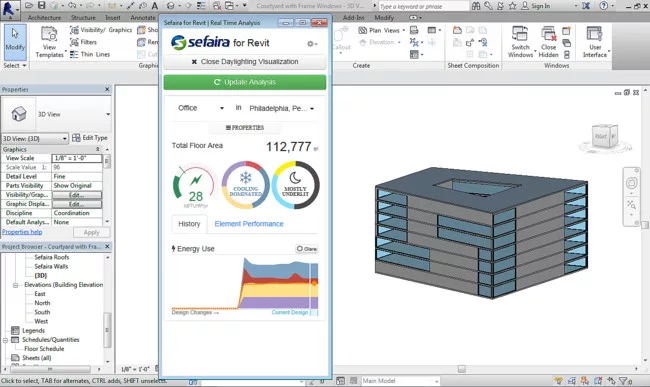
Task: Open the Philadelphia location dropdown
Action: [281, 109]
